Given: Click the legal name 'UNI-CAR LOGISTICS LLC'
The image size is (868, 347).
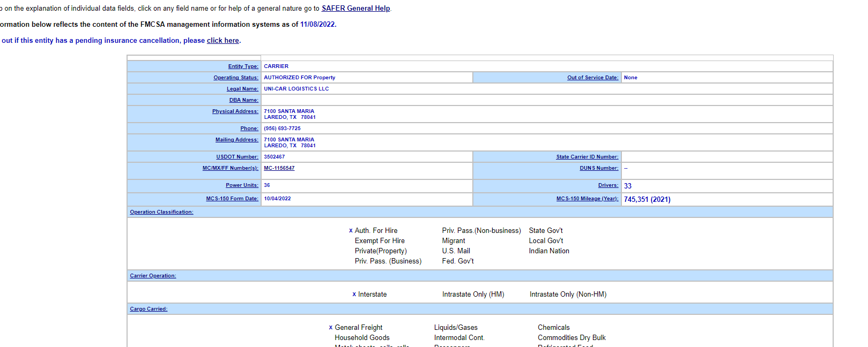Looking at the screenshot, I should click(296, 89).
